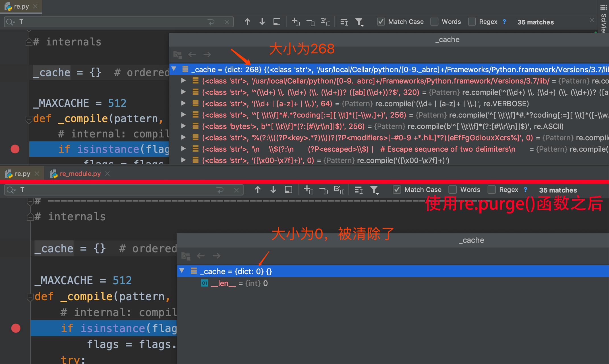Toggle search in selection only icon

(277, 21)
